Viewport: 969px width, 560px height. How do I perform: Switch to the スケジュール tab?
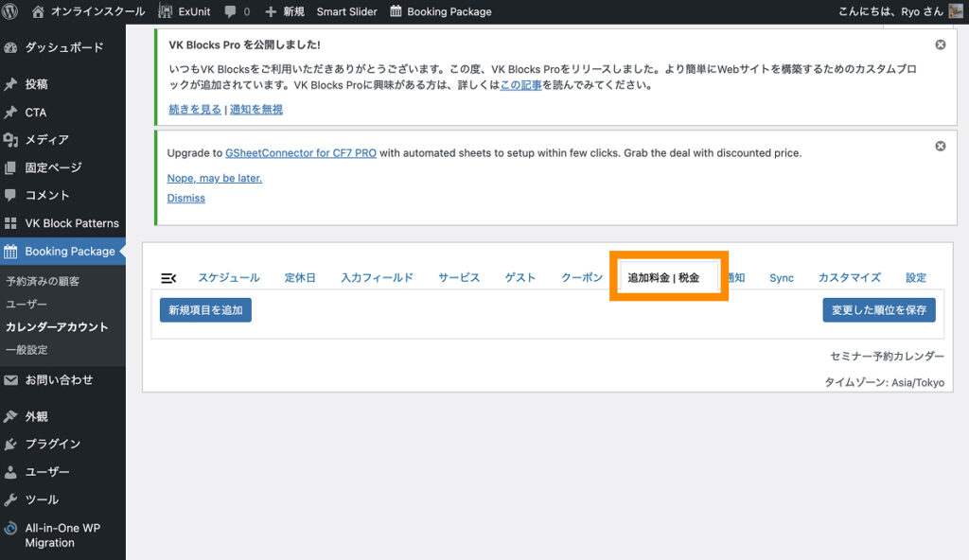point(228,278)
